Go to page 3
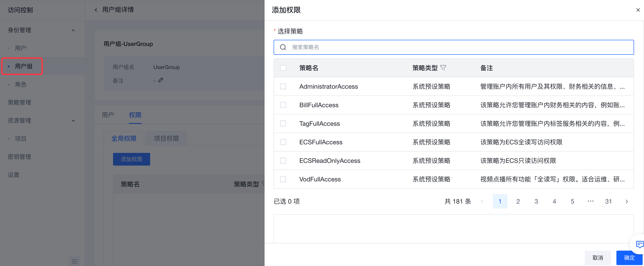The height and width of the screenshot is (266, 644). coord(536,202)
